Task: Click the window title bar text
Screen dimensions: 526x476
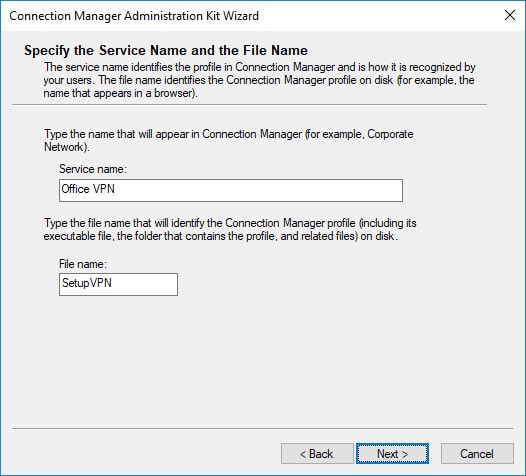Action: click(134, 16)
